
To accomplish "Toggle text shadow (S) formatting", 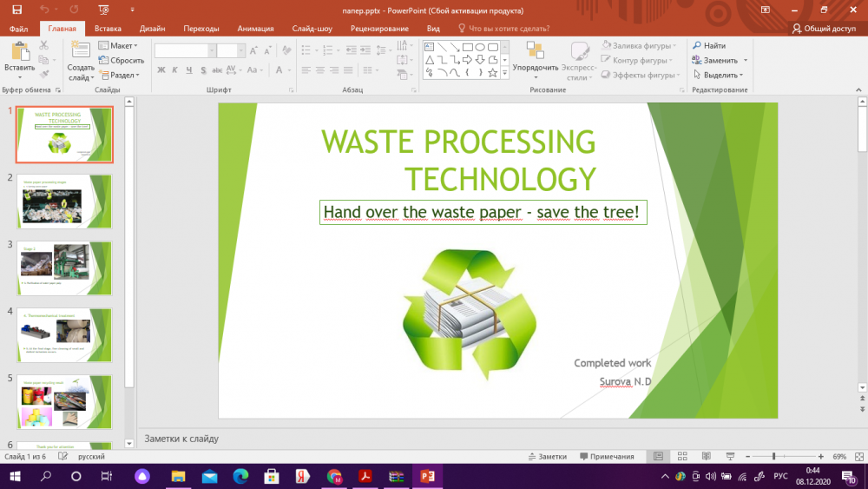I will point(203,69).
